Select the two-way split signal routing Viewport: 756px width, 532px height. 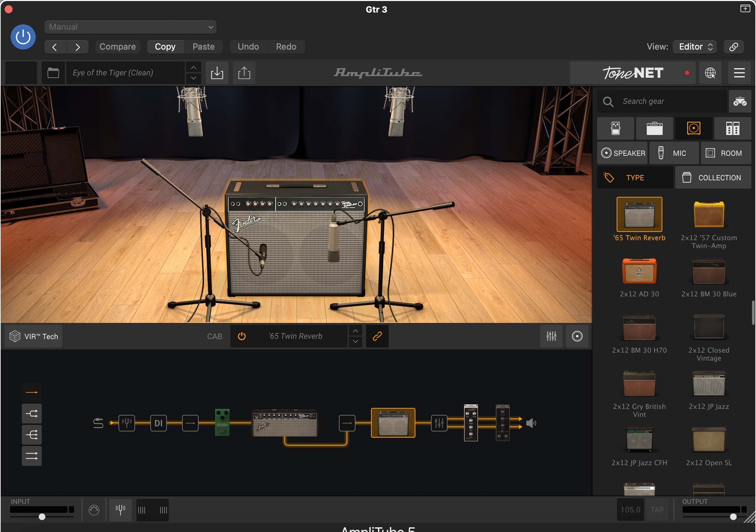tap(32, 414)
